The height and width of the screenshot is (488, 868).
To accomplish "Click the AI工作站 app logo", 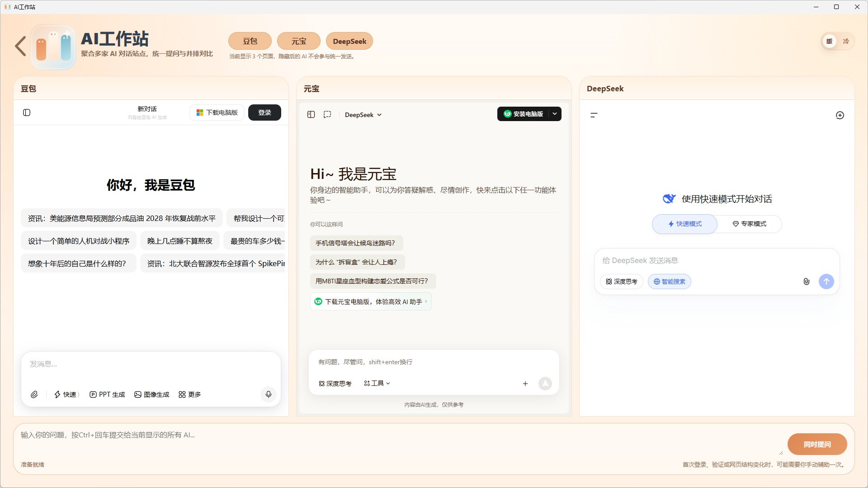I will click(53, 47).
